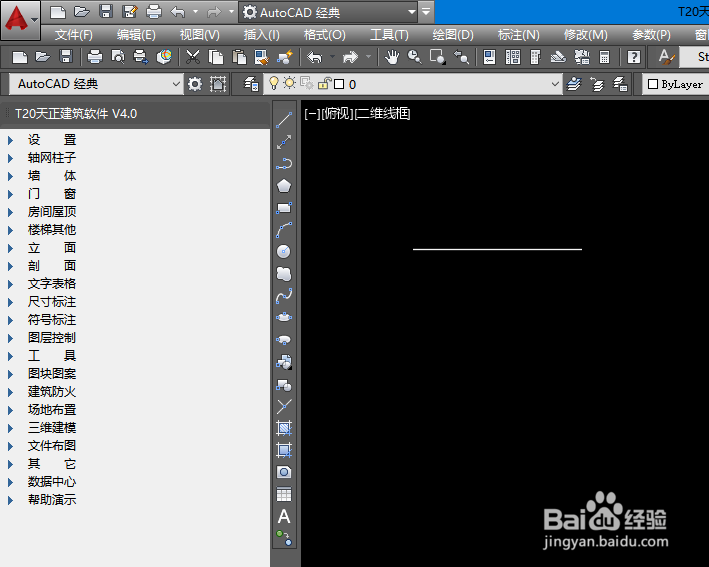Open 数据中心 in Tianzheng panel

52,482
